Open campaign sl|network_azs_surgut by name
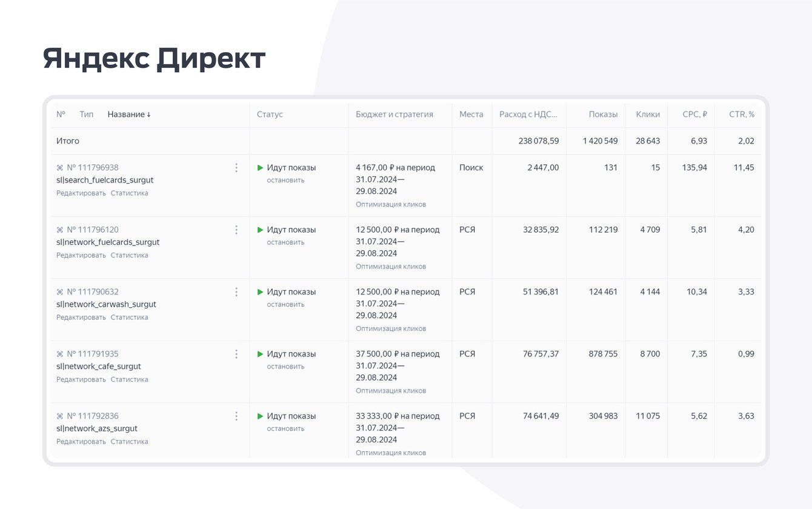812x509 pixels. [x=97, y=428]
